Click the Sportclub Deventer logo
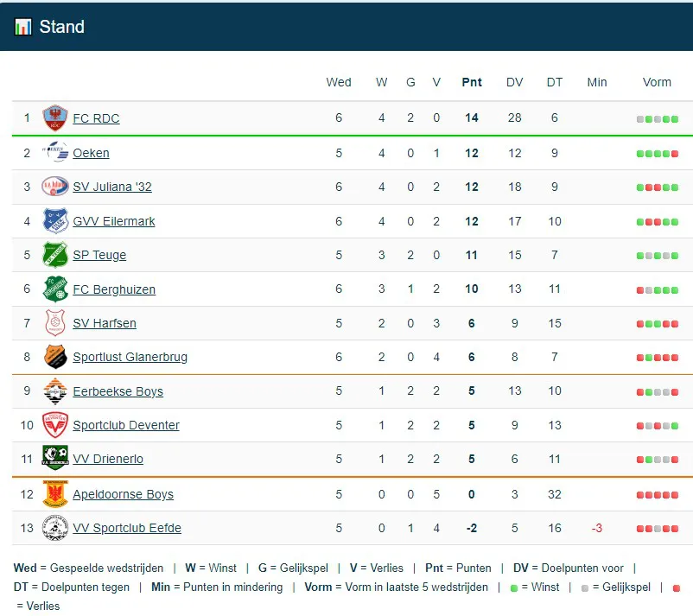693x616 pixels. [55, 425]
